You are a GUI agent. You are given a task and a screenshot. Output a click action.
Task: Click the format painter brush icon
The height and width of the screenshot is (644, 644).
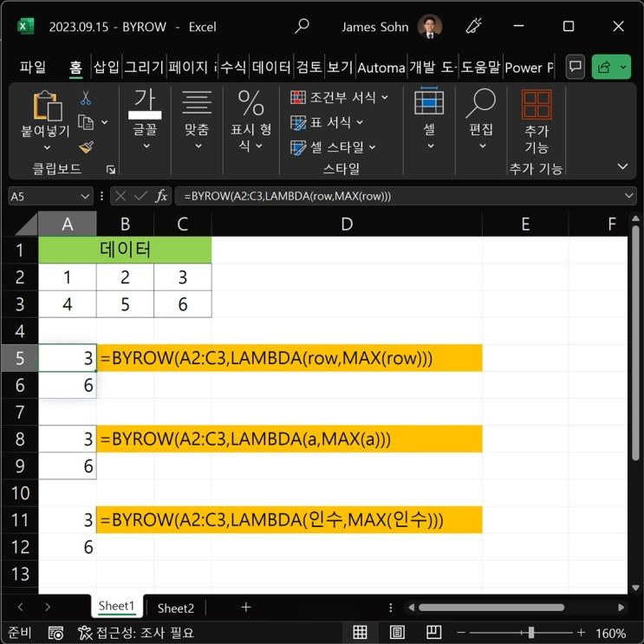87,147
